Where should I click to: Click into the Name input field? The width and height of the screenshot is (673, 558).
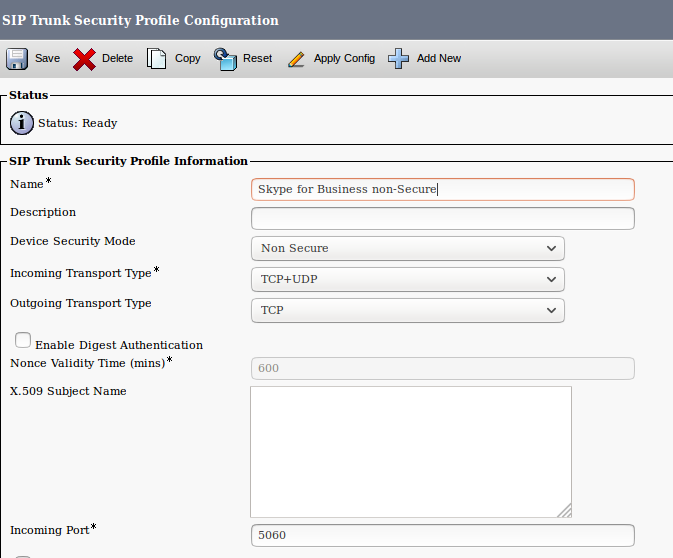[x=443, y=189]
